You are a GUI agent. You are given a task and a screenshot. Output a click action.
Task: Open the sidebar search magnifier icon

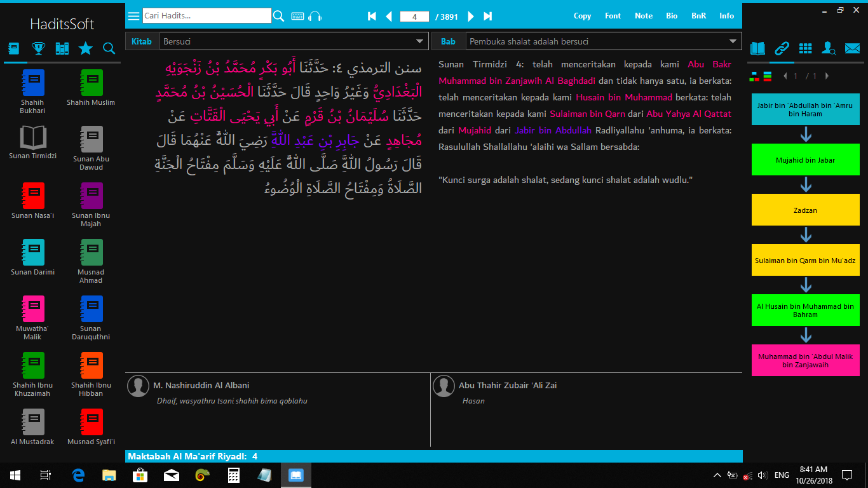tap(109, 48)
